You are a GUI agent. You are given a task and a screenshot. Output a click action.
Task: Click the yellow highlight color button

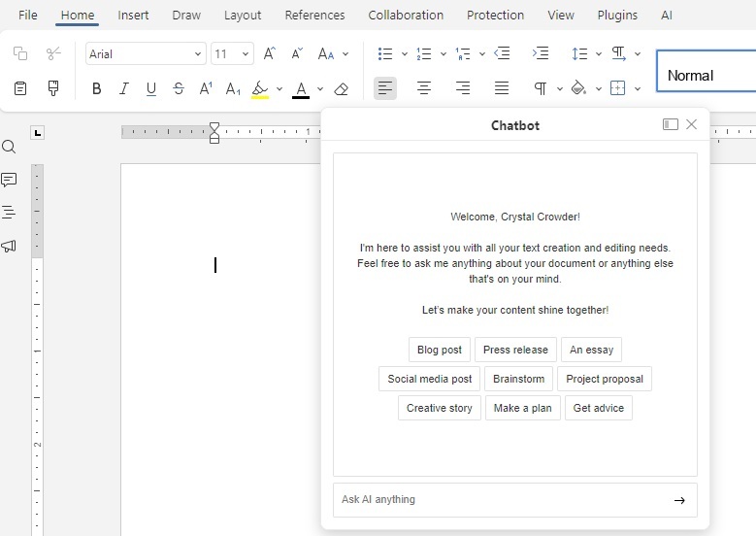click(259, 88)
